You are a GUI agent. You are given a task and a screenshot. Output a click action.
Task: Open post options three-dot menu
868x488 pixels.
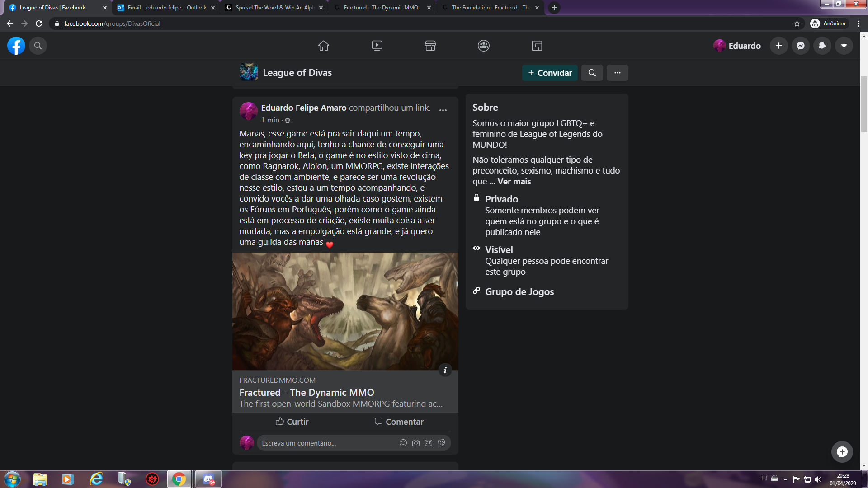coord(443,110)
